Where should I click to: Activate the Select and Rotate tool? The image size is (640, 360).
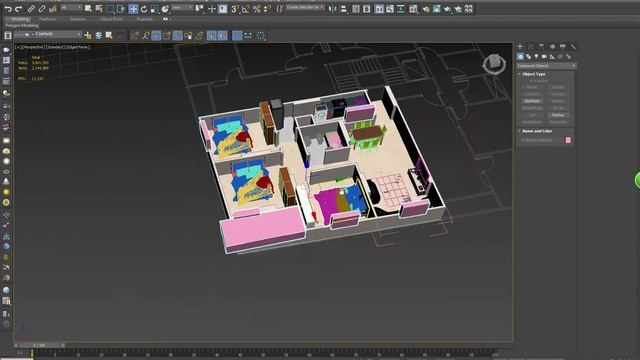144,9
